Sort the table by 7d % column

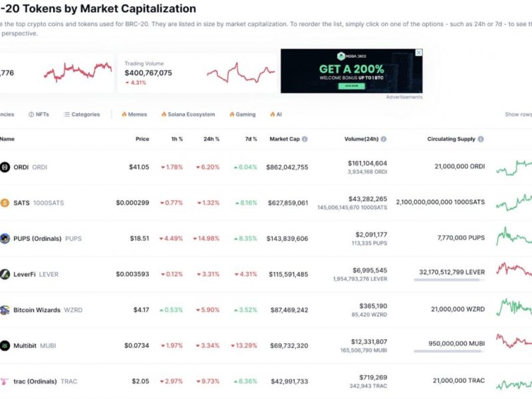pyautogui.click(x=251, y=139)
